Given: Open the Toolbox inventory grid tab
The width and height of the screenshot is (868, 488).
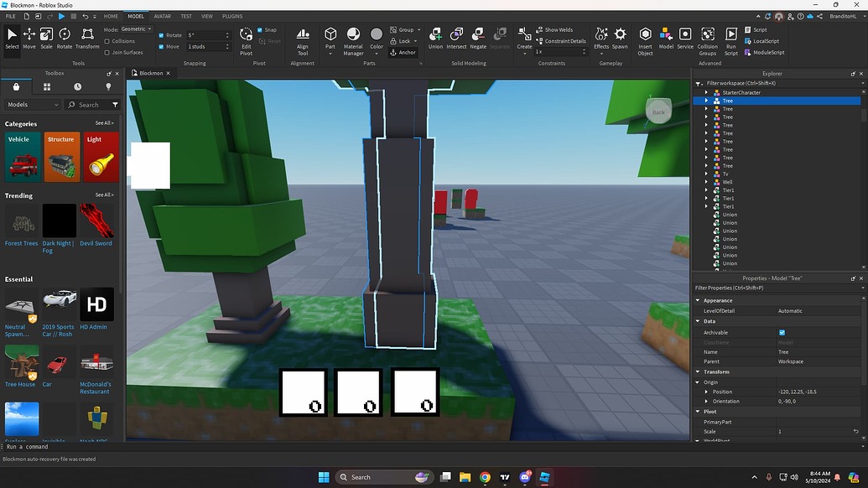Looking at the screenshot, I should 46,87.
